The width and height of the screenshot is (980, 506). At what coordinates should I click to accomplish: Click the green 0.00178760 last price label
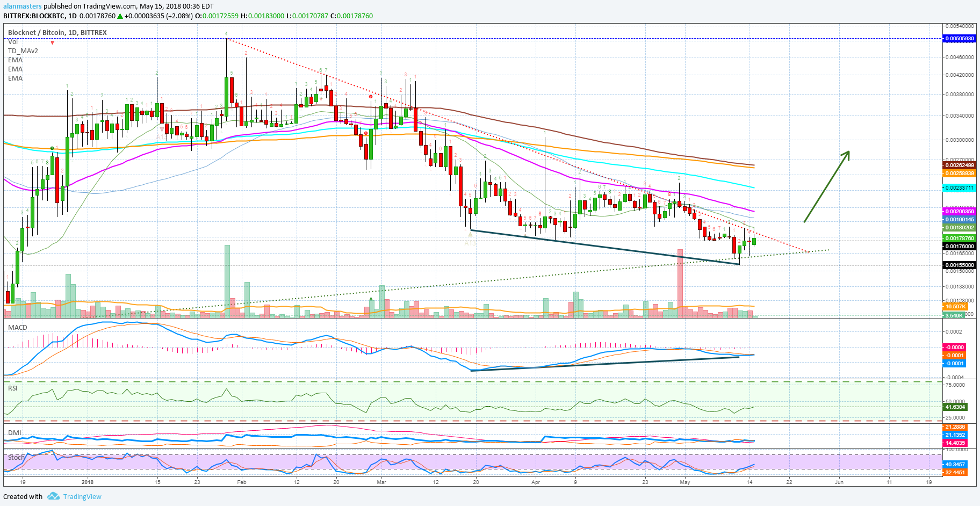(x=960, y=238)
